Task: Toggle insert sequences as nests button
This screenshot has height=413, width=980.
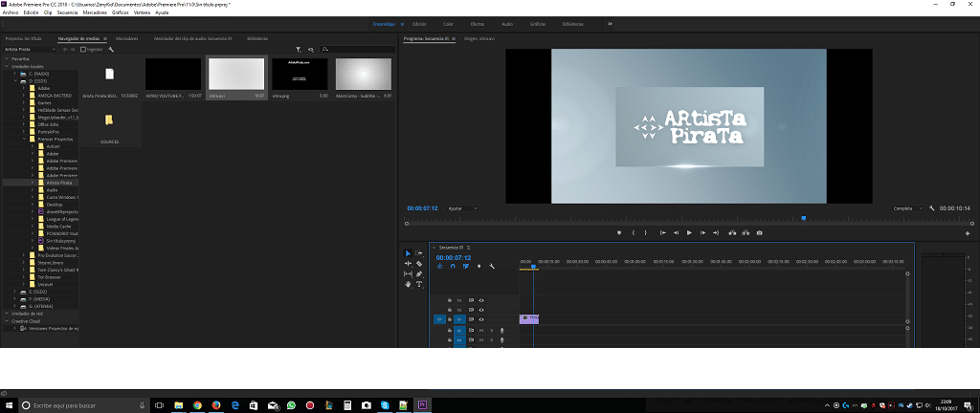Action: (440, 267)
